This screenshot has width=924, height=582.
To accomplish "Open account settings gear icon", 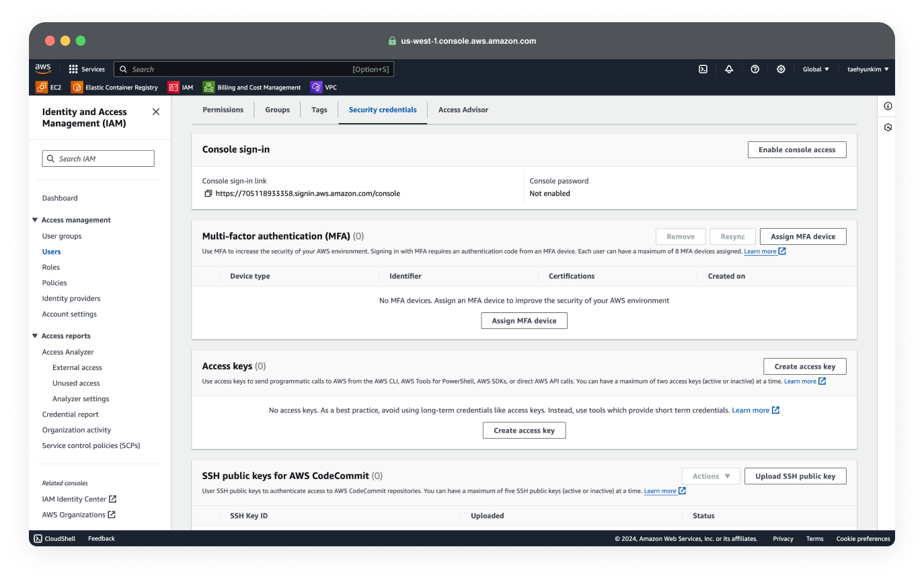I will 781,69.
